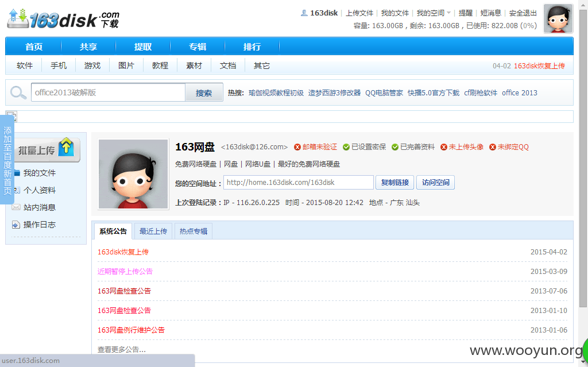The height and width of the screenshot is (367, 588).
Task: Open 个人资料 in left sidebar
Action: [x=40, y=190]
